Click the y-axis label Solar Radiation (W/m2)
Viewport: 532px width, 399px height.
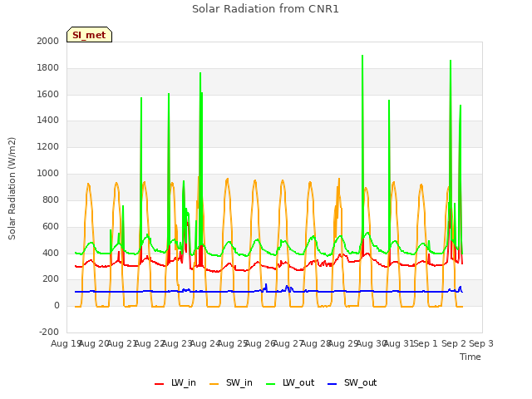tap(12, 189)
